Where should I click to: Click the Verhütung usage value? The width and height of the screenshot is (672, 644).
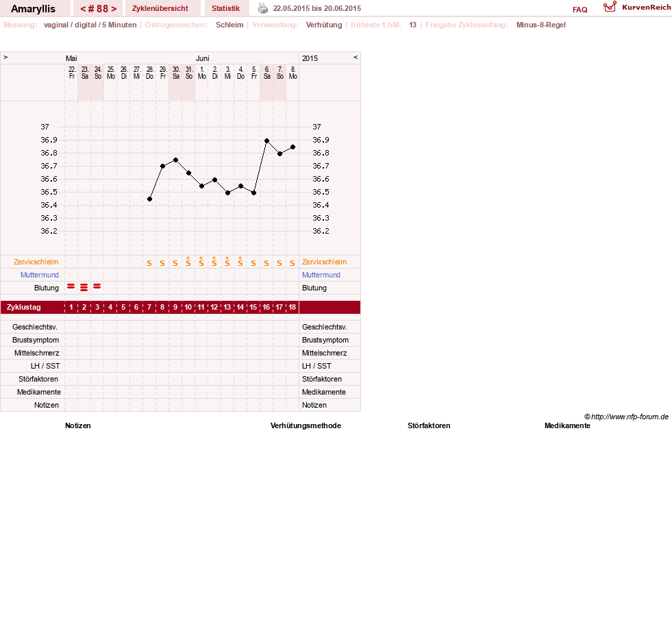tap(324, 25)
